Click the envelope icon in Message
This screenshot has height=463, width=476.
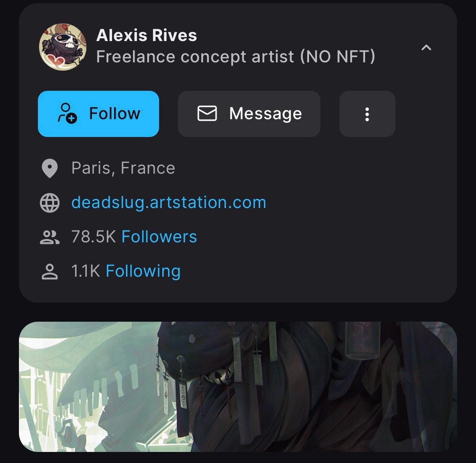click(207, 113)
